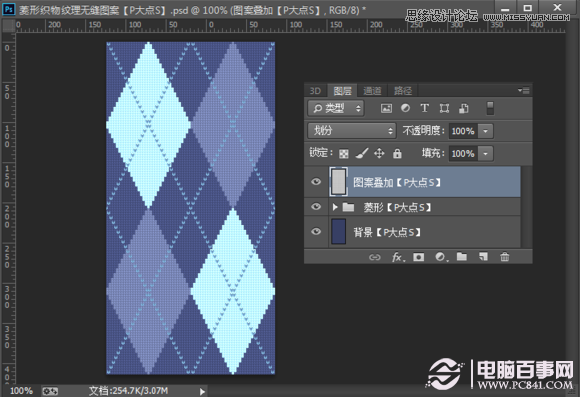Screen dimensions: 580x397
Task: Select the 背景【P大点S】 layer name
Action: coord(387,232)
